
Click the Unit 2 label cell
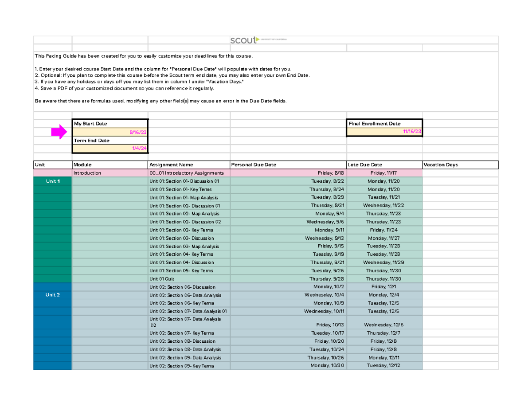pyautogui.click(x=53, y=295)
